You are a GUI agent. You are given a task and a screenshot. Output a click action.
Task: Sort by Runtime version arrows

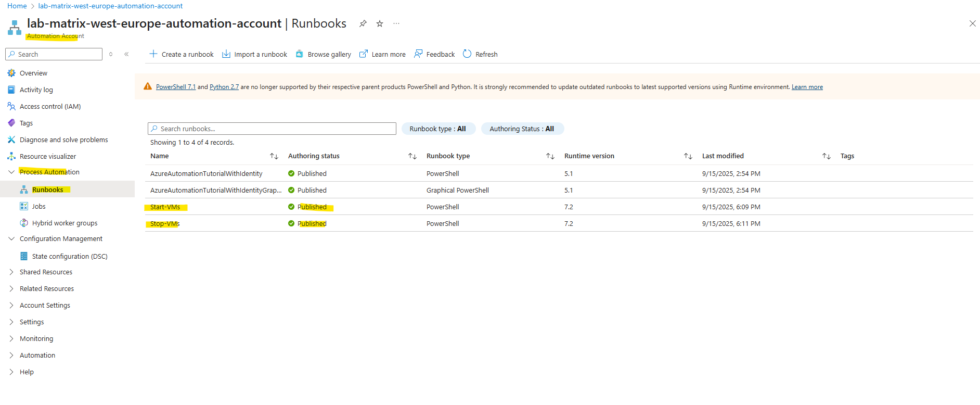click(688, 156)
